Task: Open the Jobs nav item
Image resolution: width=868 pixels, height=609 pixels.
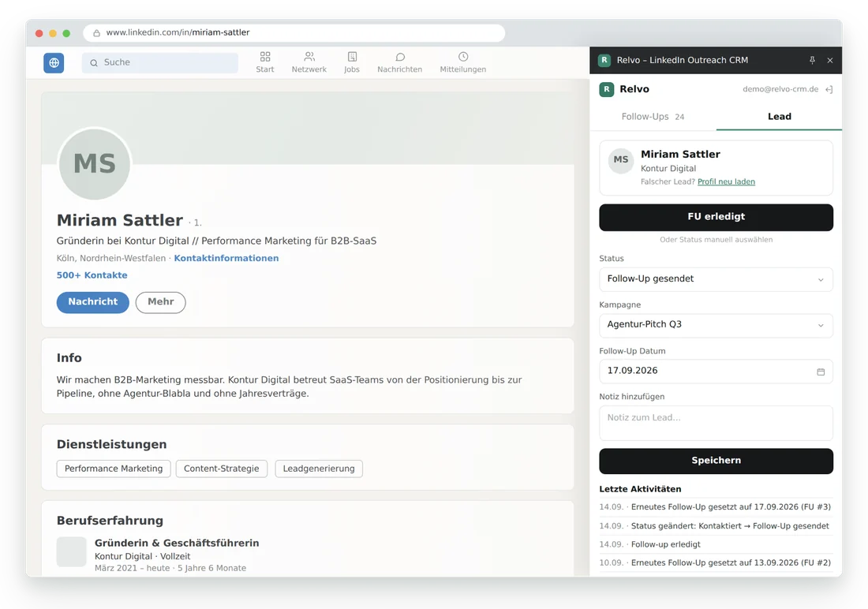Action: click(351, 62)
